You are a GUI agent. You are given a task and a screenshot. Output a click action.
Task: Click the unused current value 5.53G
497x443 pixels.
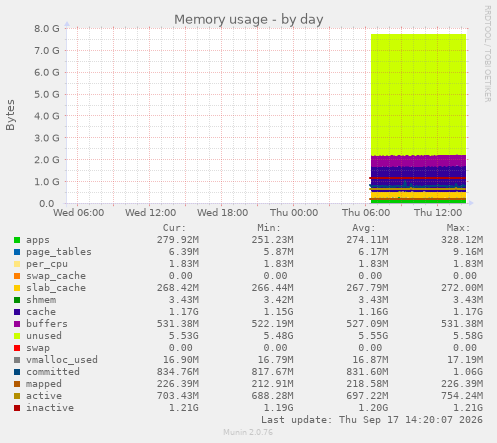pyautogui.click(x=184, y=336)
